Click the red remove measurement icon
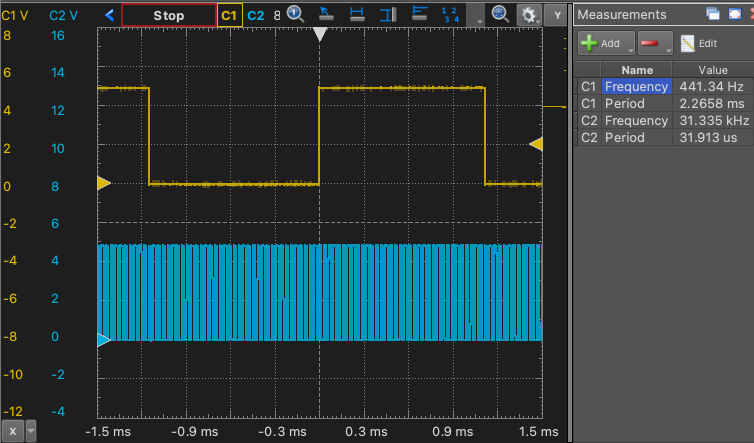The height and width of the screenshot is (443, 754). coord(650,43)
